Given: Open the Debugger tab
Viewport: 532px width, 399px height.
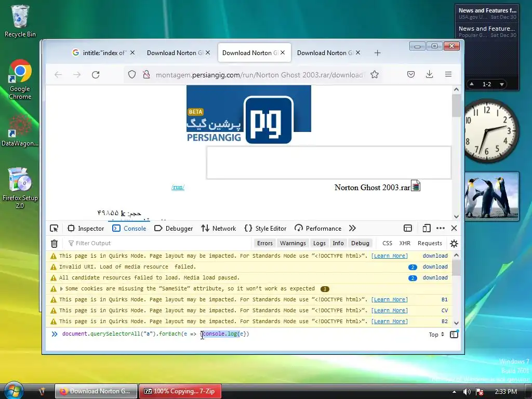Looking at the screenshot, I should point(174,229).
